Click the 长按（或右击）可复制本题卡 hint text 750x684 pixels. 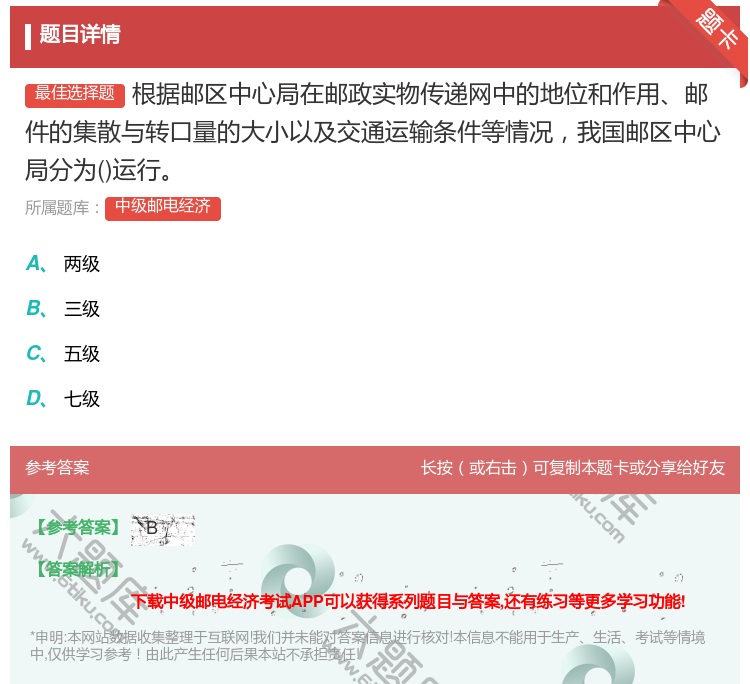(x=573, y=467)
